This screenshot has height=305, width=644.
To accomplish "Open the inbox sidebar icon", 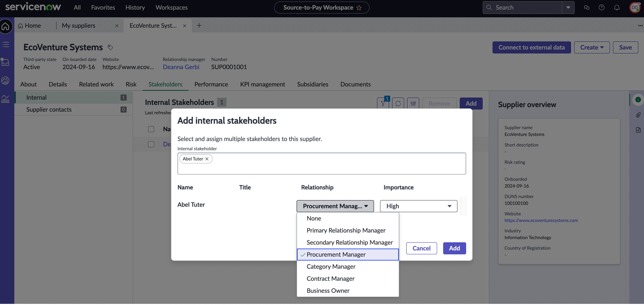I will click(x=5, y=62).
